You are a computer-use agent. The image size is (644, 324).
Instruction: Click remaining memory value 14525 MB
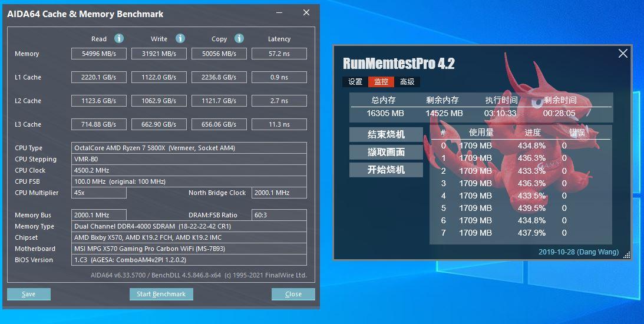tap(444, 113)
